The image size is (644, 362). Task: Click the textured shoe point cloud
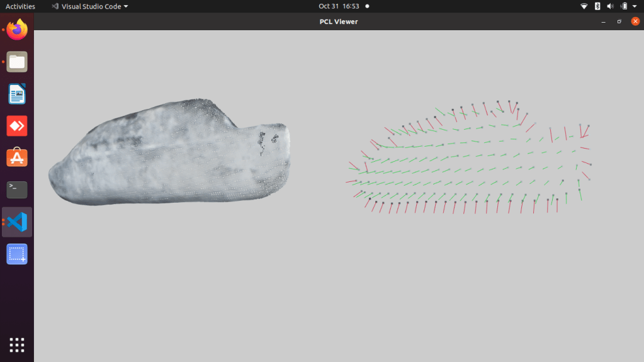pos(170,154)
